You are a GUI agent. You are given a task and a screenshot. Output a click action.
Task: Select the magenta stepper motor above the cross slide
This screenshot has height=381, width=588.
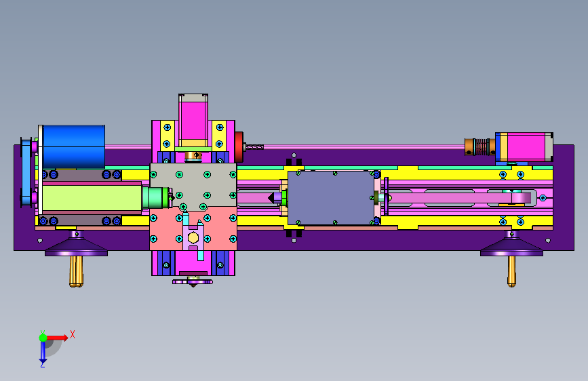click(193, 121)
